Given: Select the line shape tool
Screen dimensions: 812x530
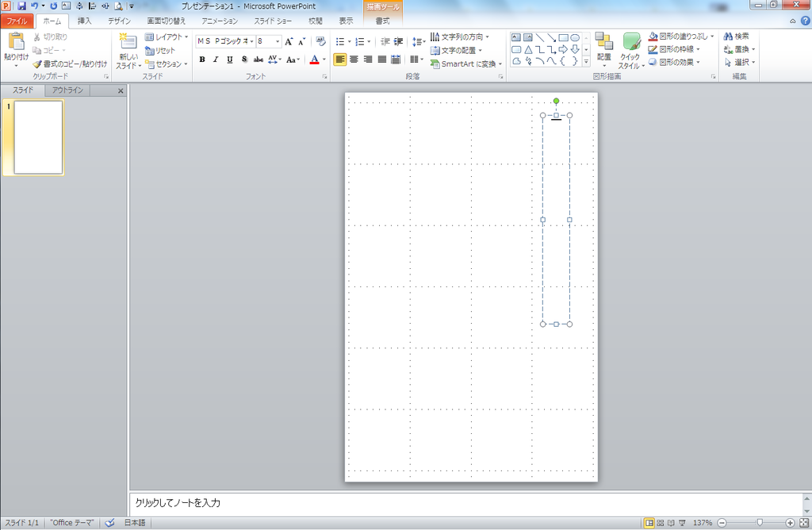Looking at the screenshot, I should click(x=539, y=37).
